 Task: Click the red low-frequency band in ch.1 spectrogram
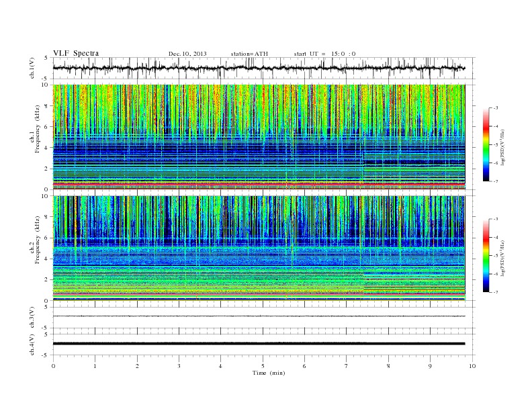pyautogui.click(x=259, y=184)
